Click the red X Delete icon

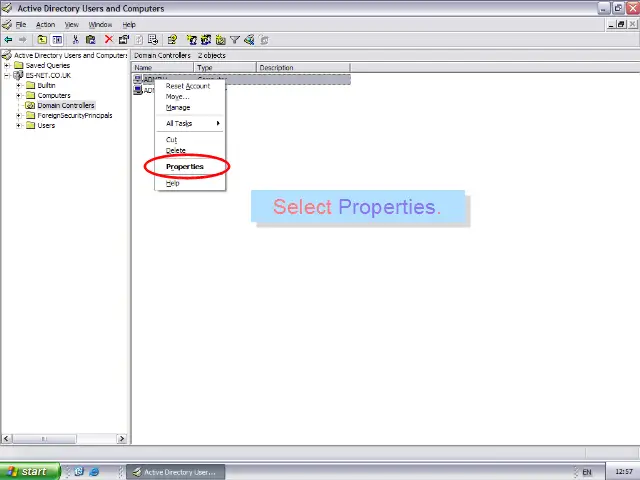tap(109, 39)
